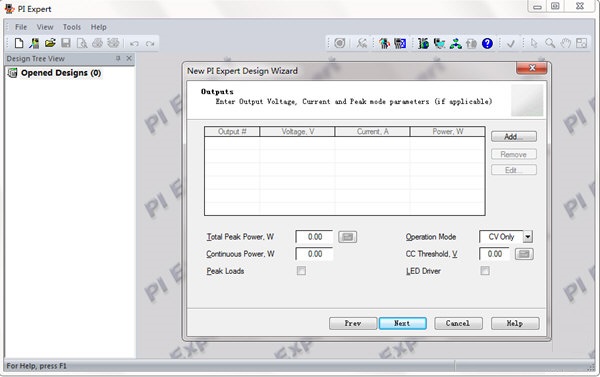Click the Next wizard button
This screenshot has height=377, width=600.
coord(403,323)
